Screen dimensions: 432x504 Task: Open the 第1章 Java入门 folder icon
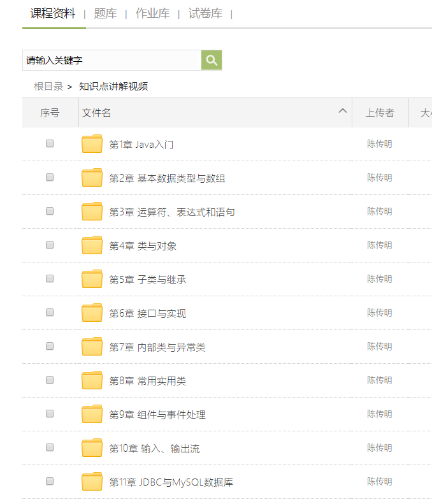(x=92, y=145)
